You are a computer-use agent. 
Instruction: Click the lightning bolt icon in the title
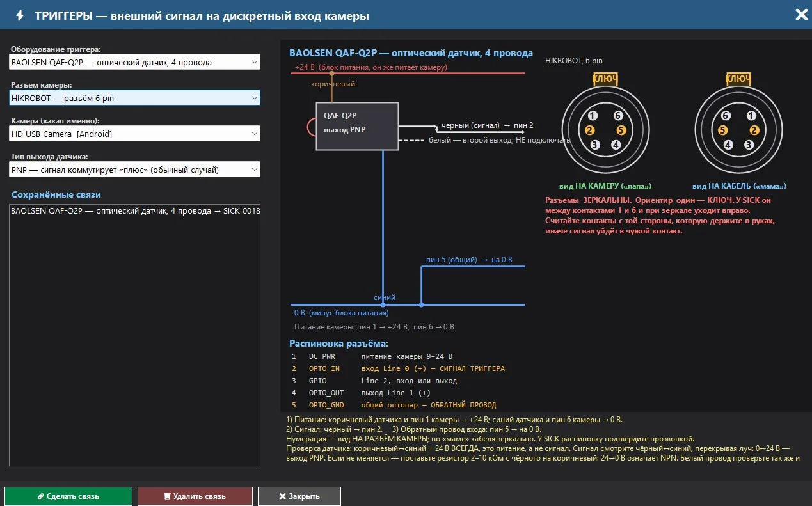[x=20, y=15]
